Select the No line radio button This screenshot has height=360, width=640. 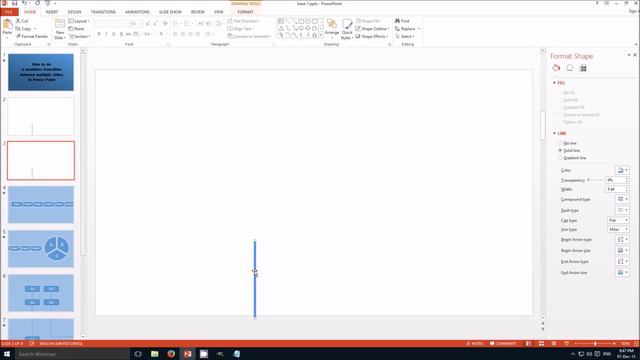click(560, 143)
